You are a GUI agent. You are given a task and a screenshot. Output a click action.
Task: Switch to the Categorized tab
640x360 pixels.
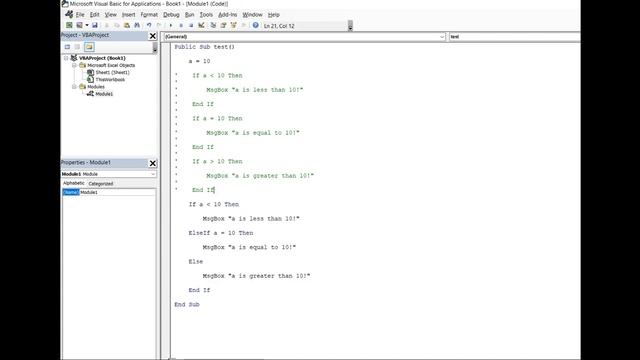tap(100, 184)
